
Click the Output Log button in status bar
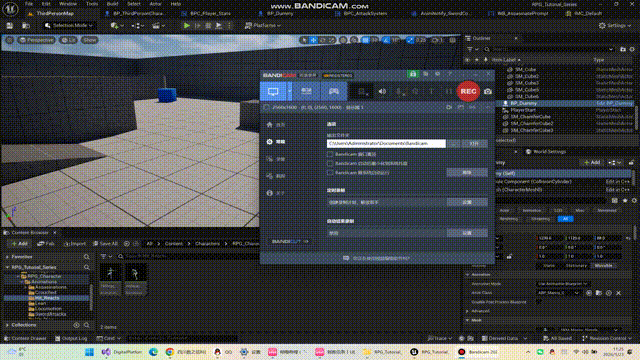pos(71,338)
